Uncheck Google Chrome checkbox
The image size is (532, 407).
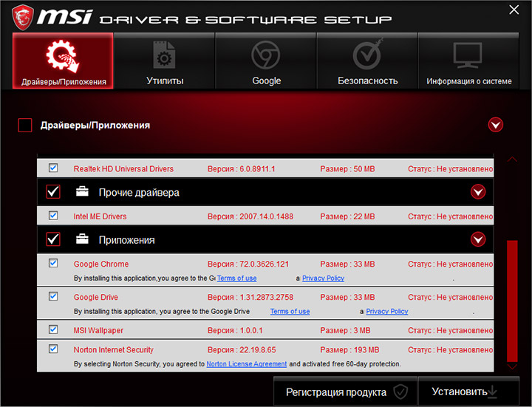[53, 263]
